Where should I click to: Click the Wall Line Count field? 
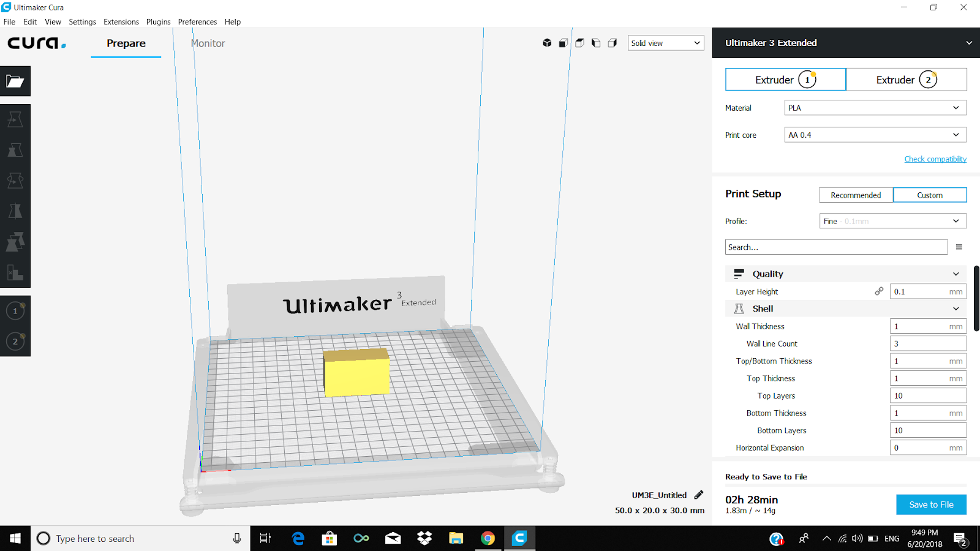pos(928,343)
